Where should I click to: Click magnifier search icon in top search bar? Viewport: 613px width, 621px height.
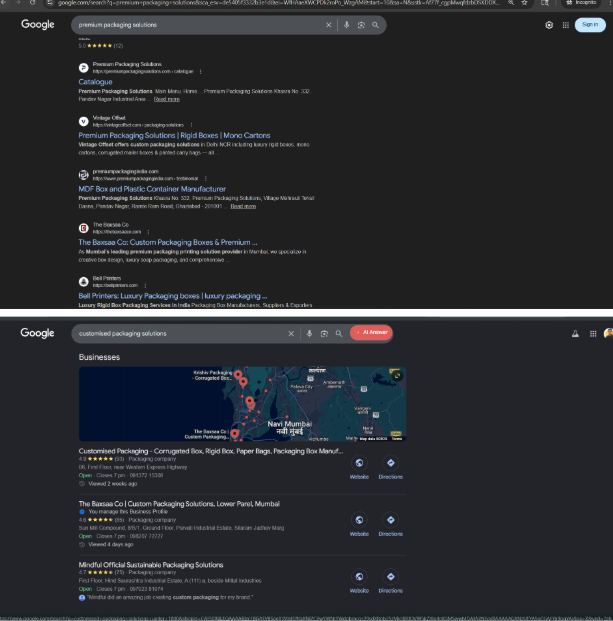375,25
